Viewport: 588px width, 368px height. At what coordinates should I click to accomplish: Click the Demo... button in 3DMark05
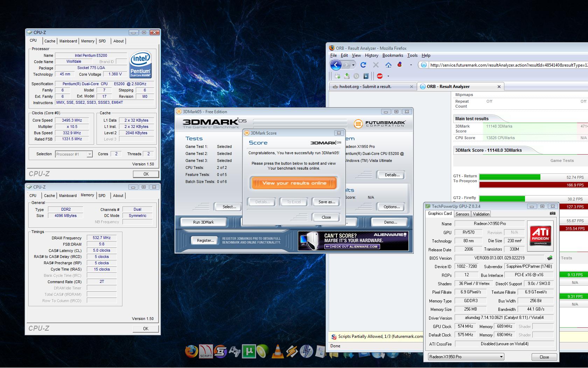[x=391, y=222]
